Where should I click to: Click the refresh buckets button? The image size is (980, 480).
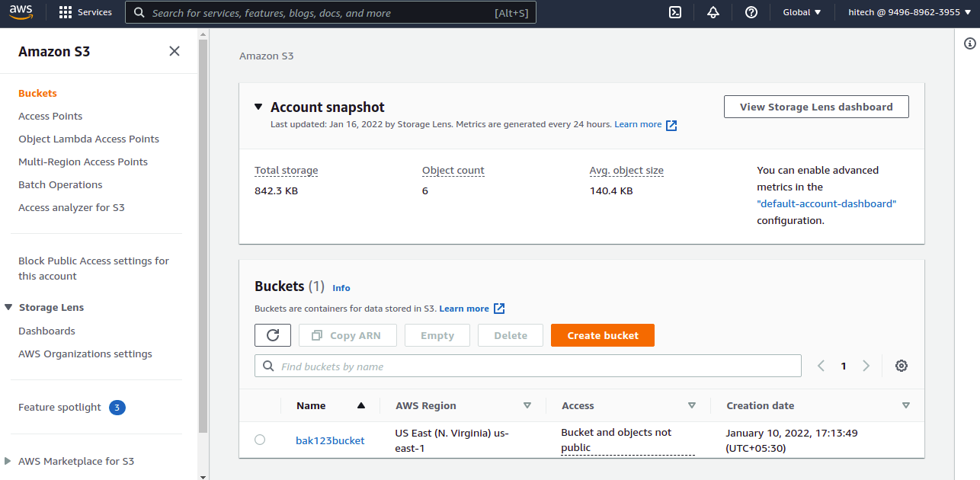pyautogui.click(x=273, y=335)
